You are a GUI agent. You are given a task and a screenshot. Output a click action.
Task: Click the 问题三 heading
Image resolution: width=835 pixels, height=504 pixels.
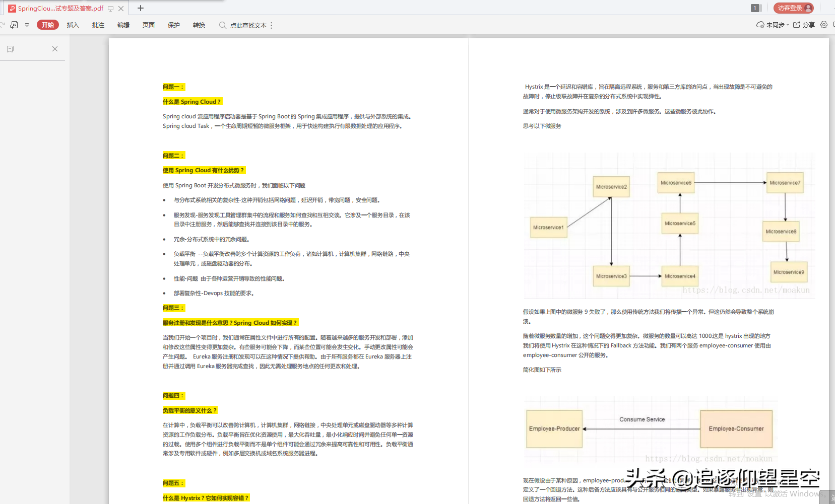click(174, 308)
